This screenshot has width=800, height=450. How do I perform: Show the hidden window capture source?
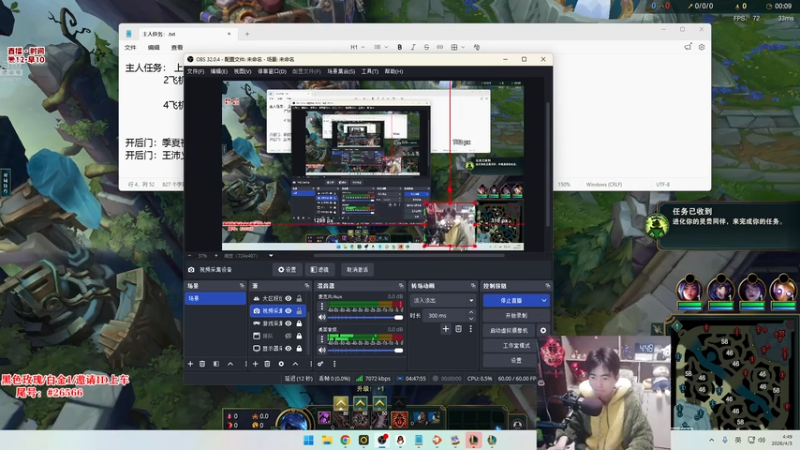coord(288,336)
